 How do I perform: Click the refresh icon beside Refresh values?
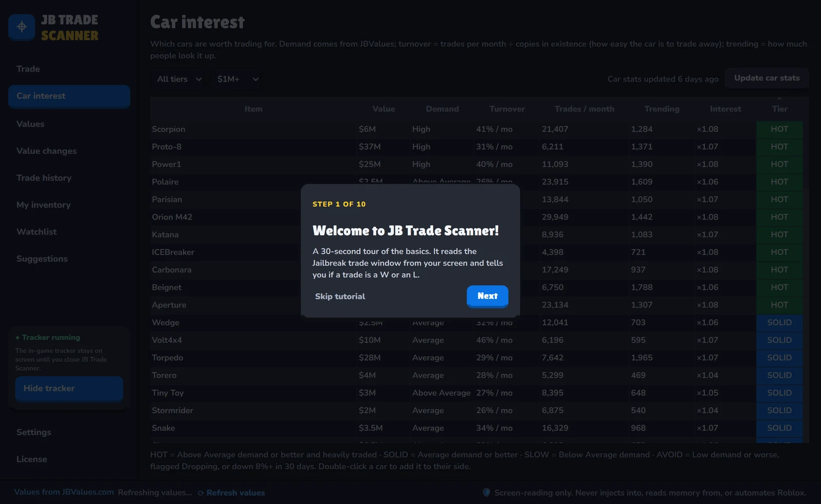click(201, 493)
